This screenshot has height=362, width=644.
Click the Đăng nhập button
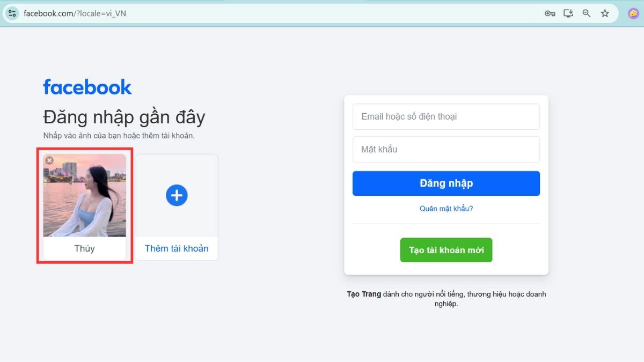pyautogui.click(x=446, y=183)
